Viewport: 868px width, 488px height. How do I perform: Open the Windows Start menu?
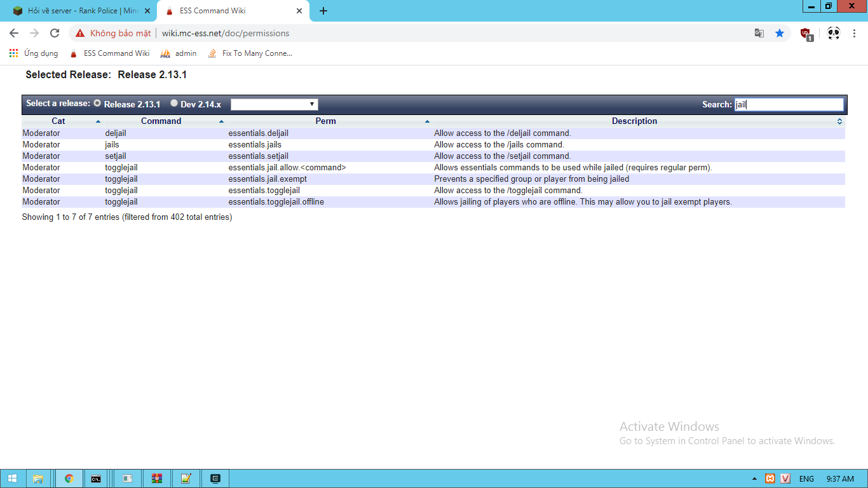[13, 478]
